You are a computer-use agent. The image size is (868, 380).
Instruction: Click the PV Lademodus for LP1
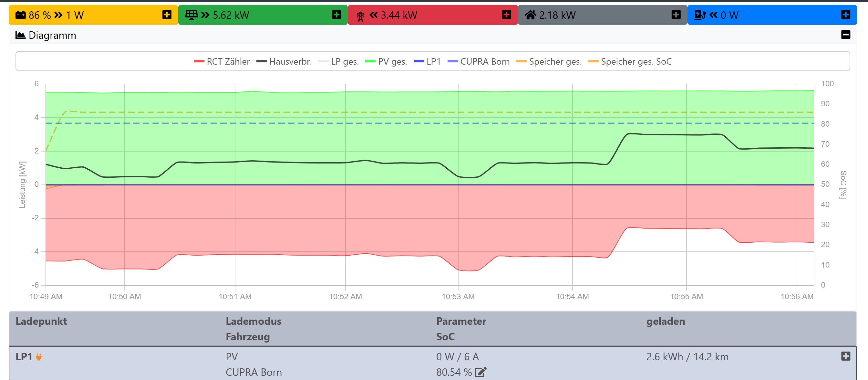click(232, 357)
